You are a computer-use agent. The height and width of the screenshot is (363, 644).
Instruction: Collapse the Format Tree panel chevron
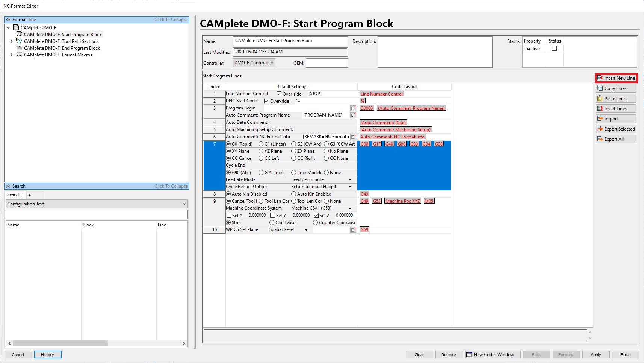8,20
